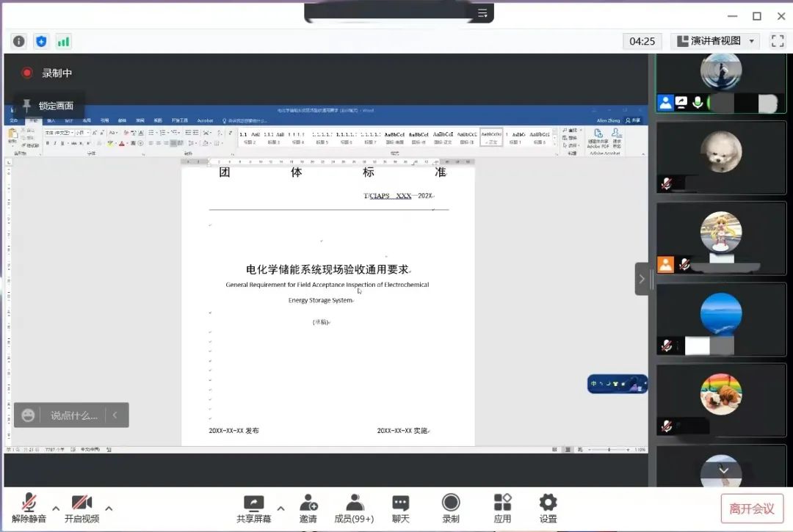Turn on video (开启视频)
Screen dimensions: 793x532
82,508
